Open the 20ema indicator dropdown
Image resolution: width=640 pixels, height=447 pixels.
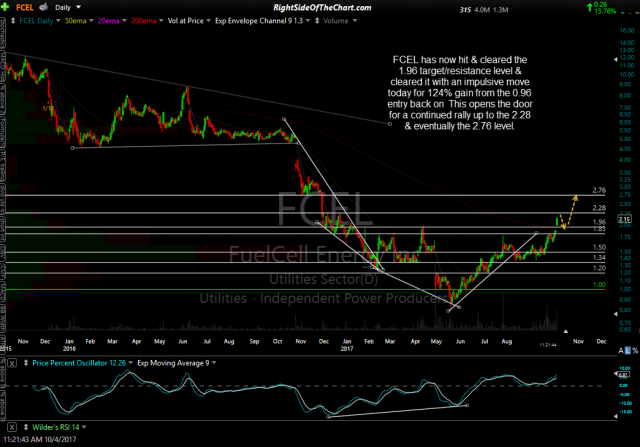124,20
